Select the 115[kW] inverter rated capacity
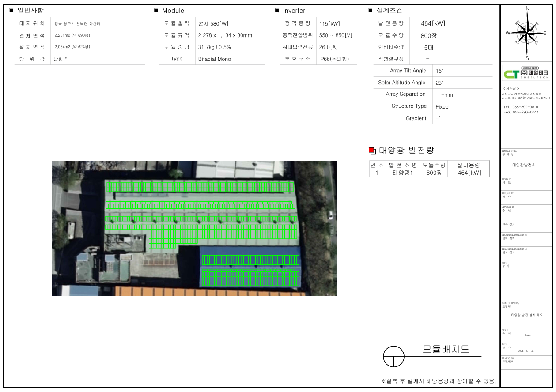The height and width of the screenshot is (392, 556). (329, 24)
